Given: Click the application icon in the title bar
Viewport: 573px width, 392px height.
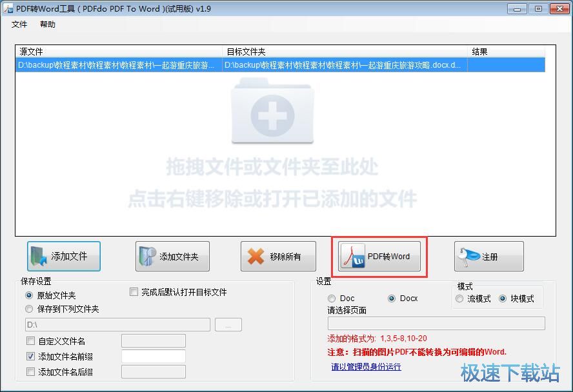Looking at the screenshot, I should 9,9.
